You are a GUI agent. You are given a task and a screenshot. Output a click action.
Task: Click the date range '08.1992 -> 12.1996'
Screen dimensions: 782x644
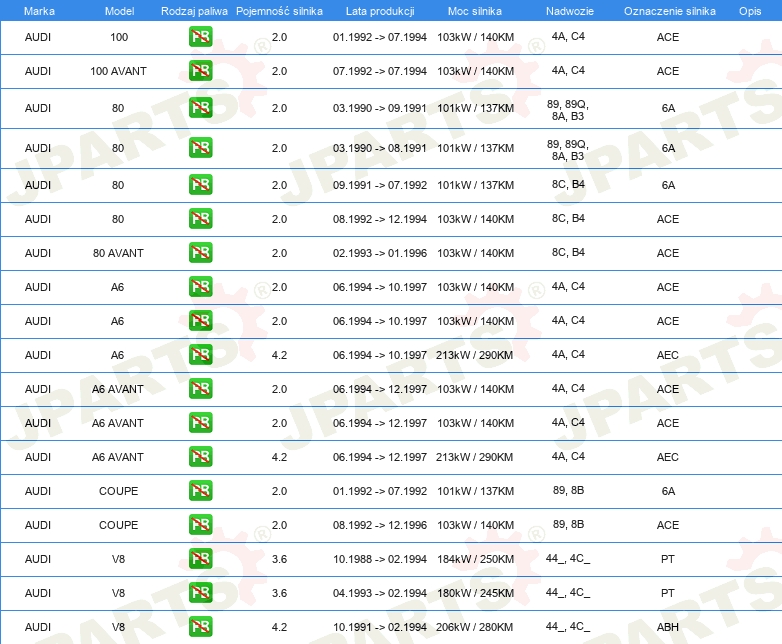(380, 525)
